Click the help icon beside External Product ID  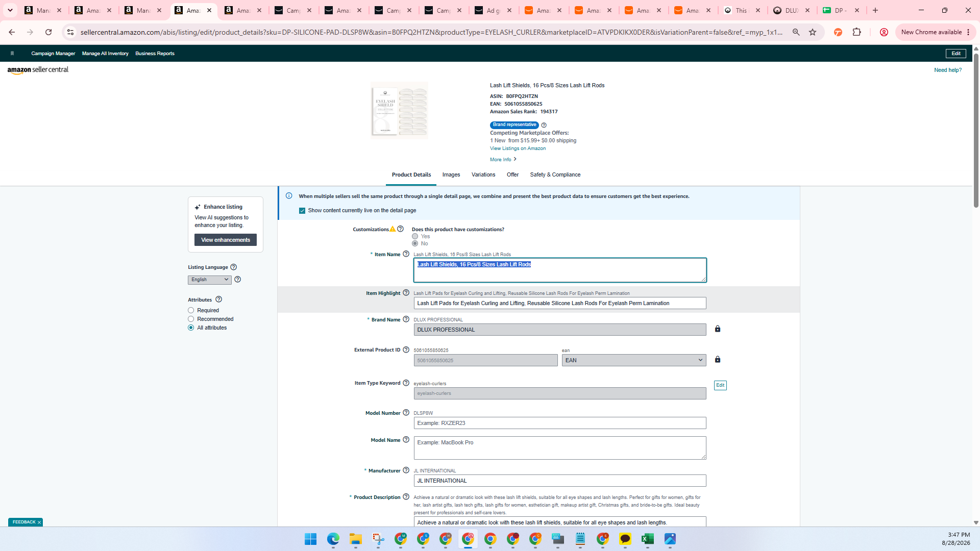point(406,350)
